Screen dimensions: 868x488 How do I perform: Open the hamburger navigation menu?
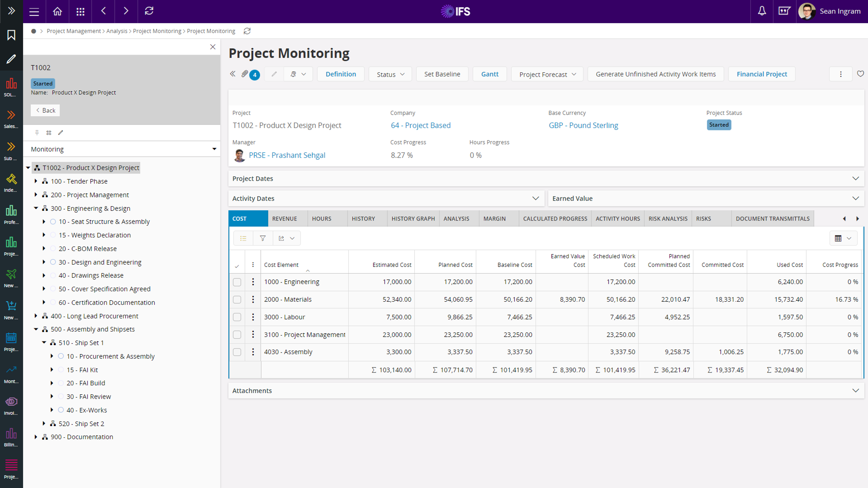[x=34, y=11]
